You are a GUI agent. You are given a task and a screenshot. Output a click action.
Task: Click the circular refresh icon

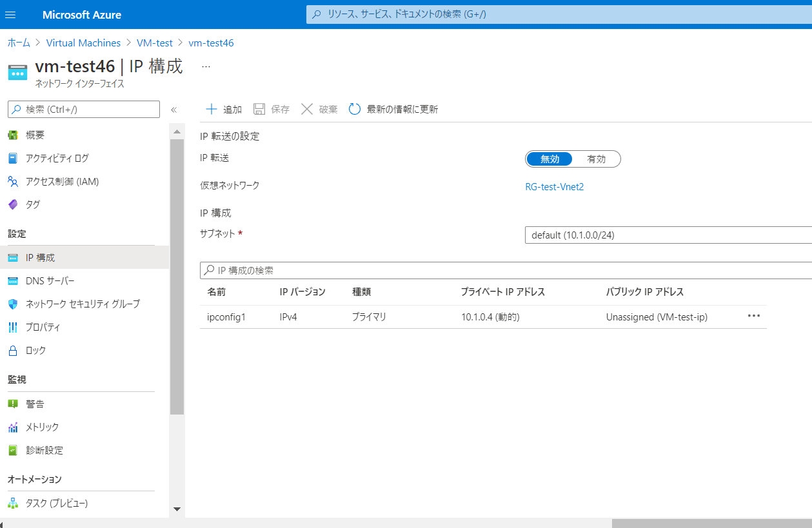(355, 109)
